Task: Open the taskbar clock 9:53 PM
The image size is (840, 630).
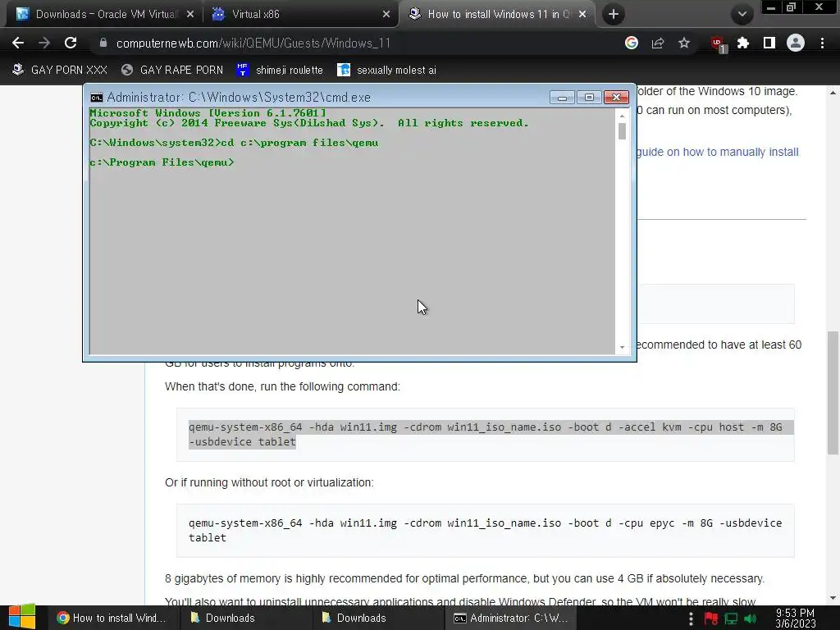Action: [x=795, y=619]
